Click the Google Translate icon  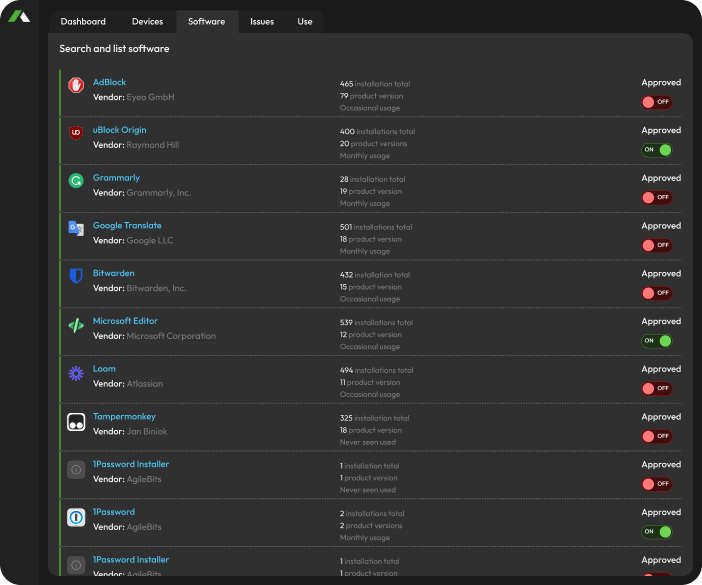click(x=76, y=228)
